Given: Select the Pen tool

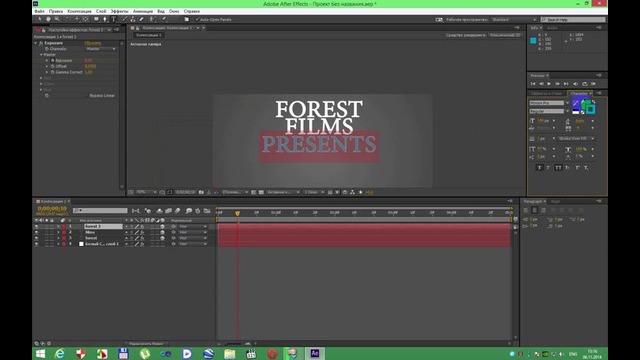Looking at the screenshot, I should (105, 19).
